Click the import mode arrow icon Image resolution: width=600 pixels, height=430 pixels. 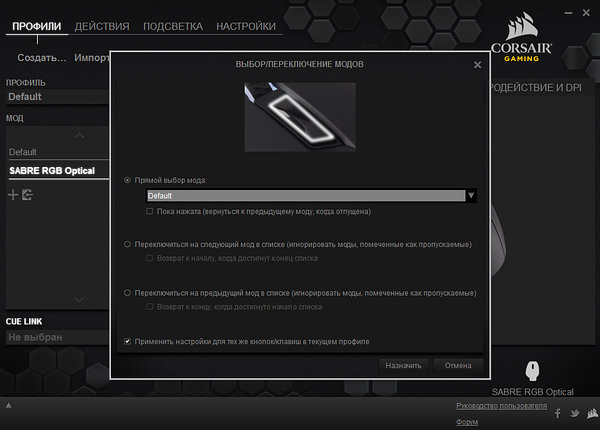(x=27, y=195)
